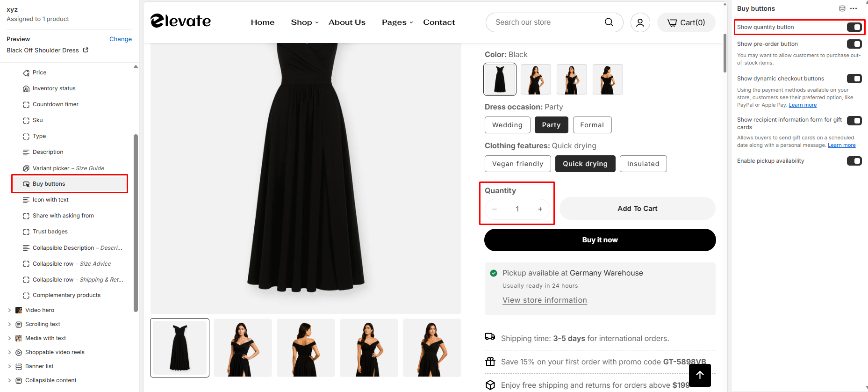The width and height of the screenshot is (868, 392).
Task: Click the scroll-to-top arrow button
Action: [700, 375]
